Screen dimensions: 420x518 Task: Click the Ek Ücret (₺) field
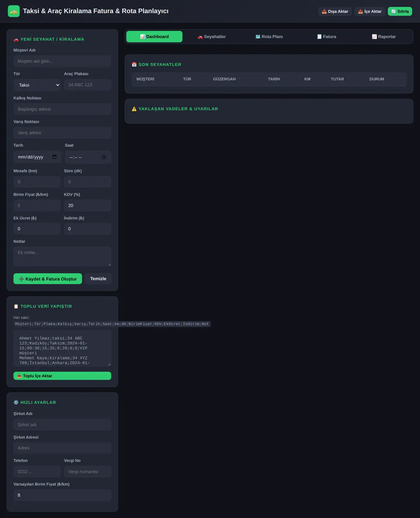pos(37,229)
